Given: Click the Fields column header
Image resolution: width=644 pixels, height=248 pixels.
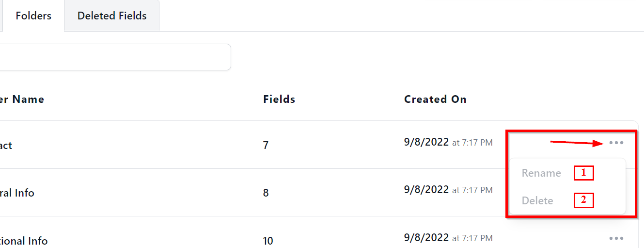Looking at the screenshot, I should [279, 99].
